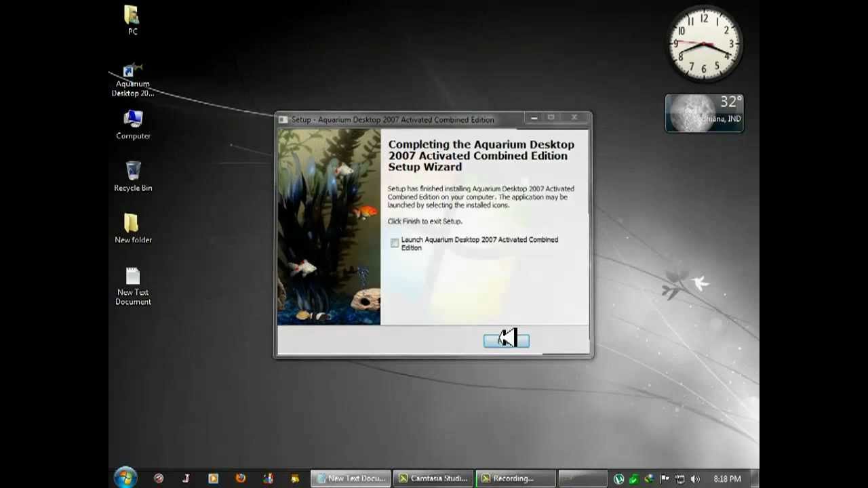Click the 8:18 PM taskbar clock
868x488 pixels.
pos(727,479)
